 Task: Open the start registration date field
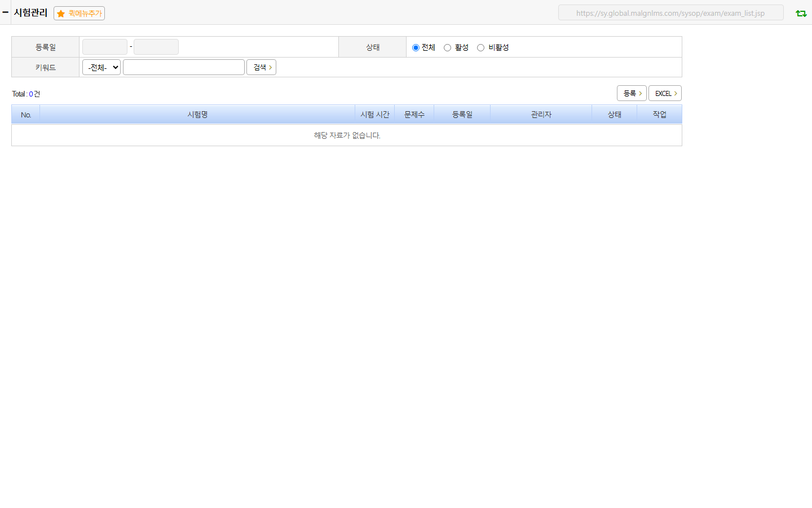point(105,47)
